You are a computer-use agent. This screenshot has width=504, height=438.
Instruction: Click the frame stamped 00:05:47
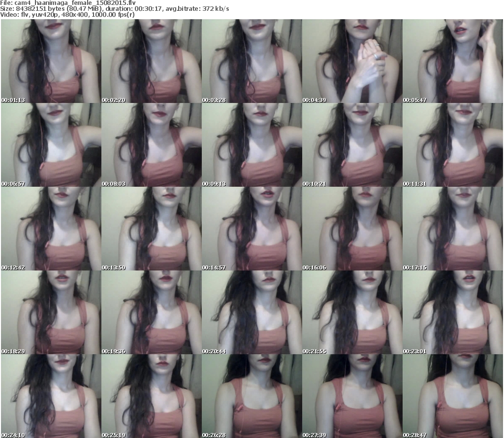pyautogui.click(x=453, y=61)
